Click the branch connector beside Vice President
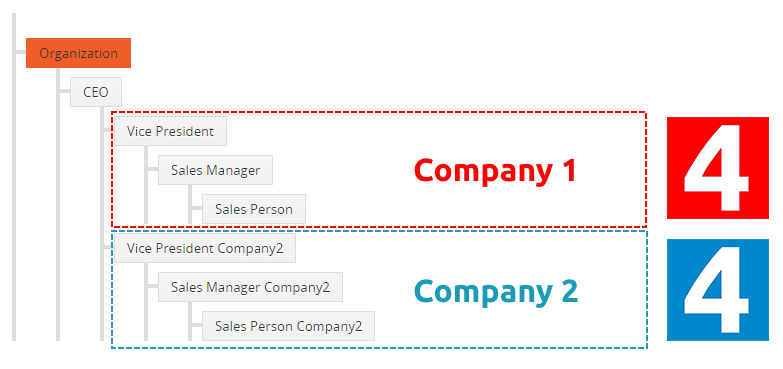This screenshot has width=783, height=369. [x=108, y=130]
